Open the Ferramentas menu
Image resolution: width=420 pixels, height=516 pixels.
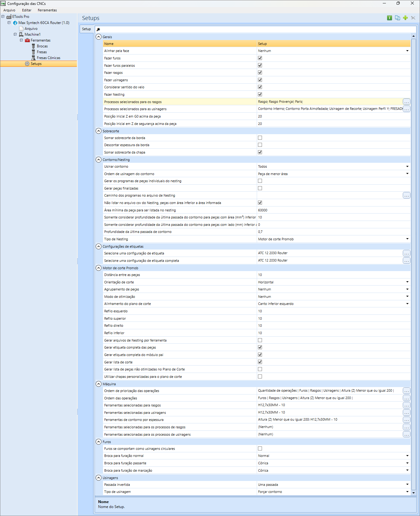(47, 10)
